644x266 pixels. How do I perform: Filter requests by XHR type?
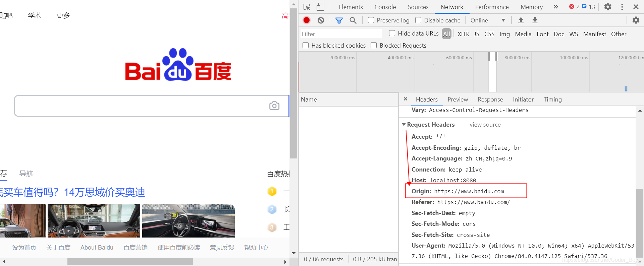tap(463, 34)
